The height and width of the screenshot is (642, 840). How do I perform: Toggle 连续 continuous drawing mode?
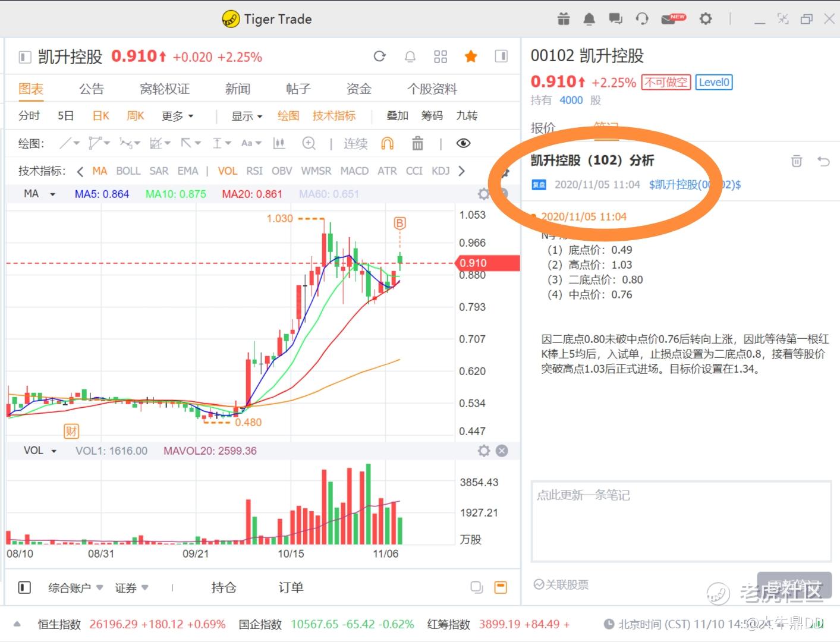click(x=355, y=143)
